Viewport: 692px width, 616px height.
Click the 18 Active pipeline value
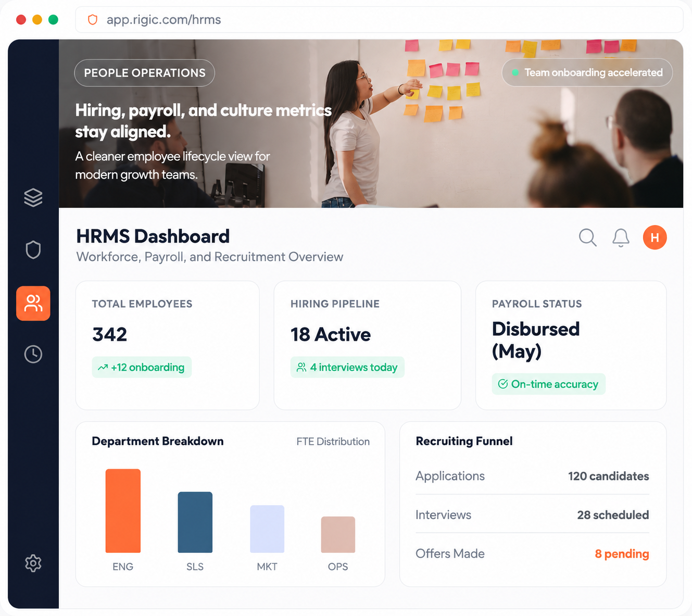pyautogui.click(x=331, y=334)
